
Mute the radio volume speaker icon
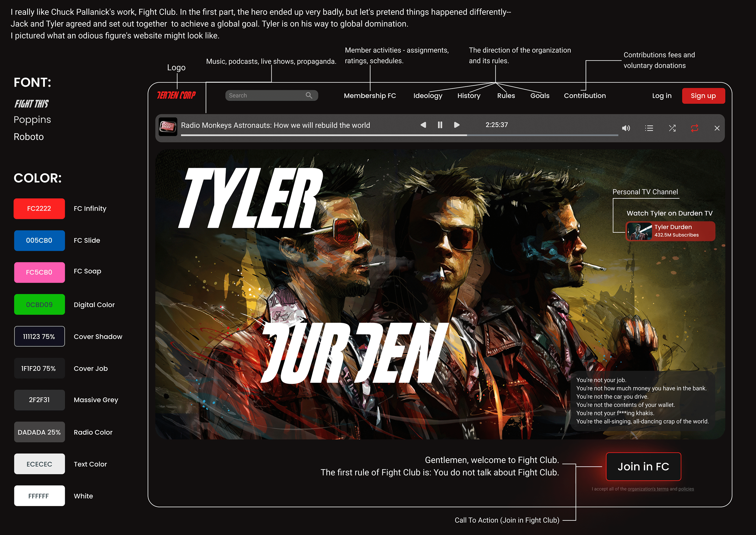(626, 128)
